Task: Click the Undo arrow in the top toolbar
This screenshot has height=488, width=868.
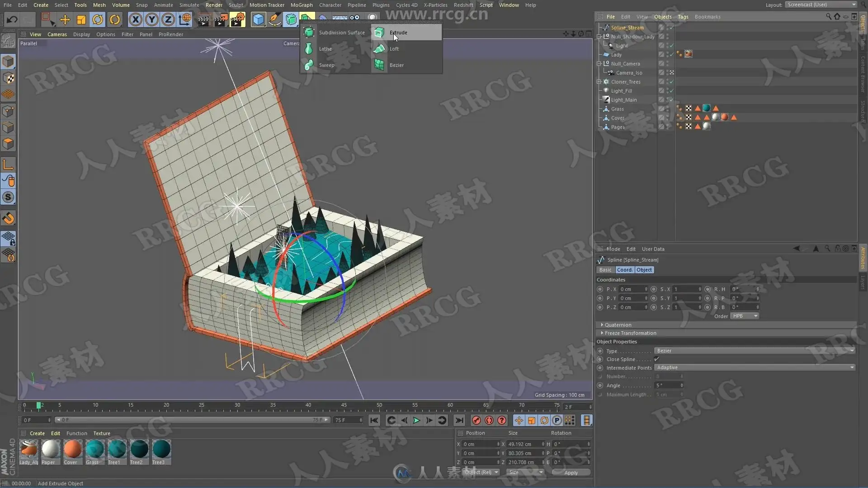Action: tap(12, 19)
